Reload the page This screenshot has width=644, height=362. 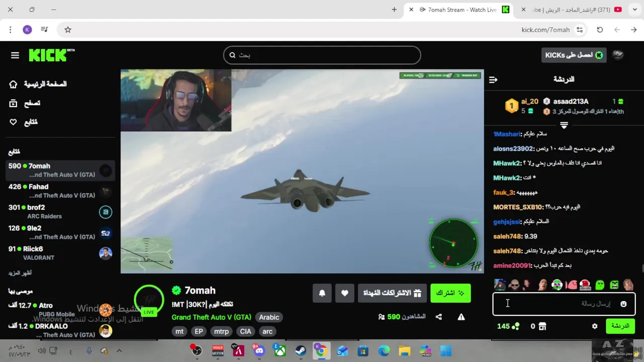(x=600, y=30)
